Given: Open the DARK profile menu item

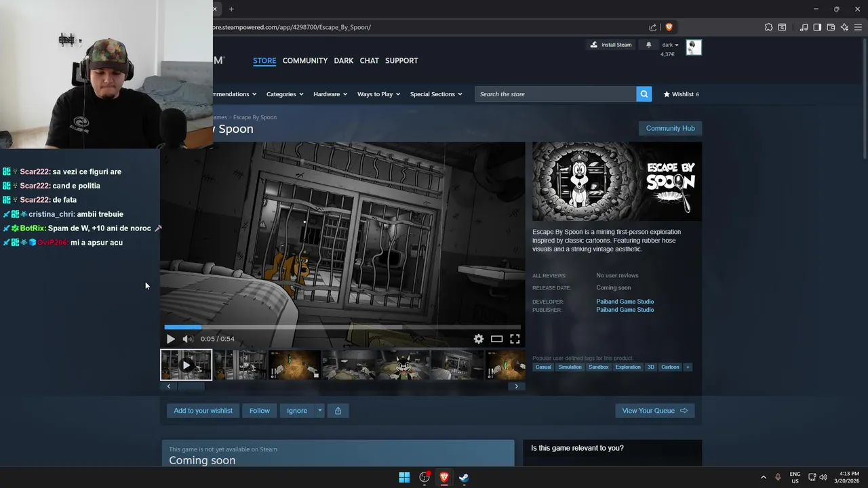Looking at the screenshot, I should [x=344, y=60].
